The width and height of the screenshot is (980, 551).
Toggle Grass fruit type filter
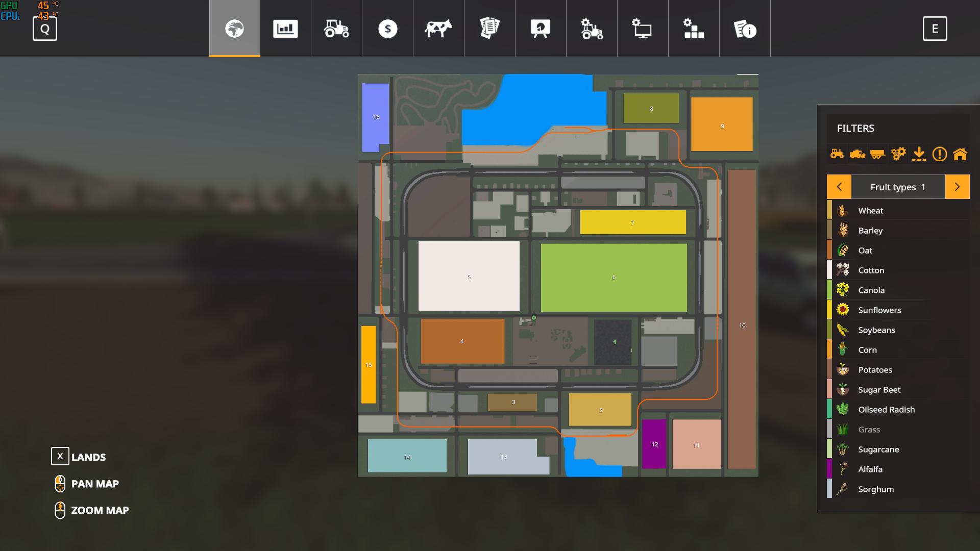click(869, 430)
